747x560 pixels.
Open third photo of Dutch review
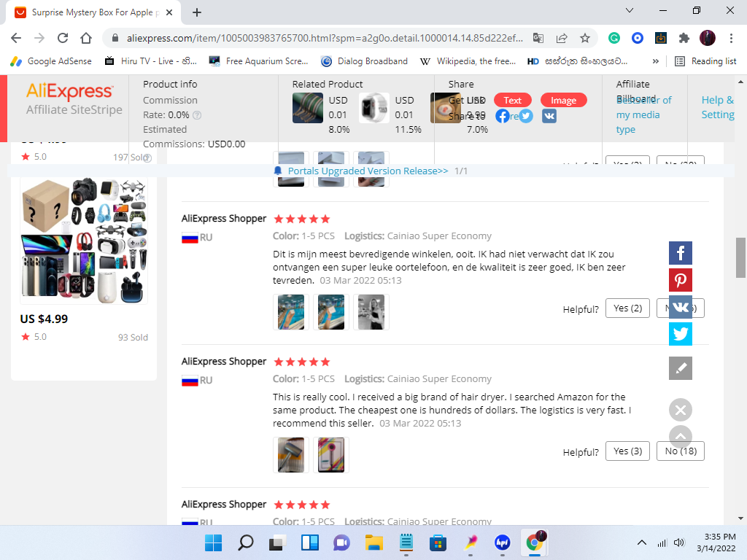(371, 312)
